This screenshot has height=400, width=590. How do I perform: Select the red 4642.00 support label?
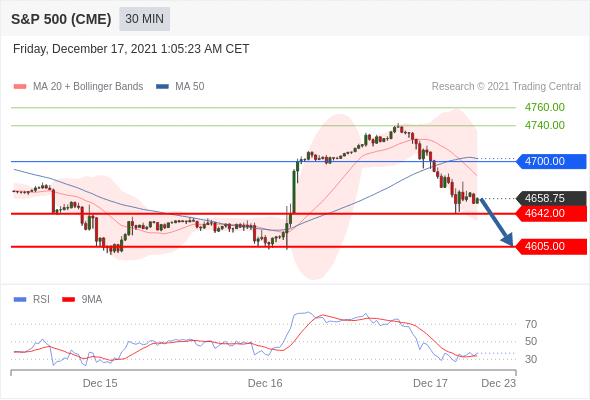(x=551, y=213)
